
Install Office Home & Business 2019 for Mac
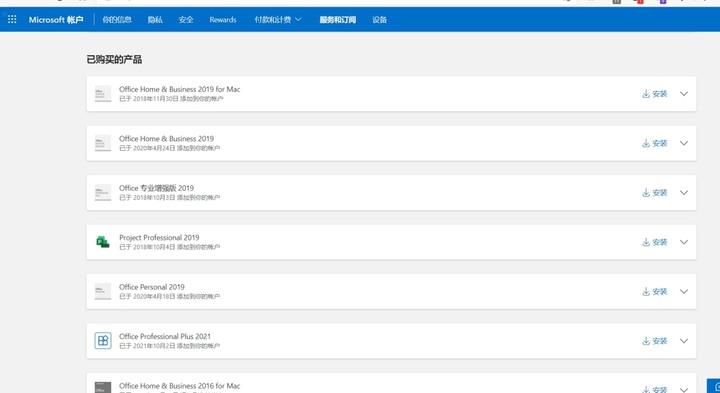(654, 94)
